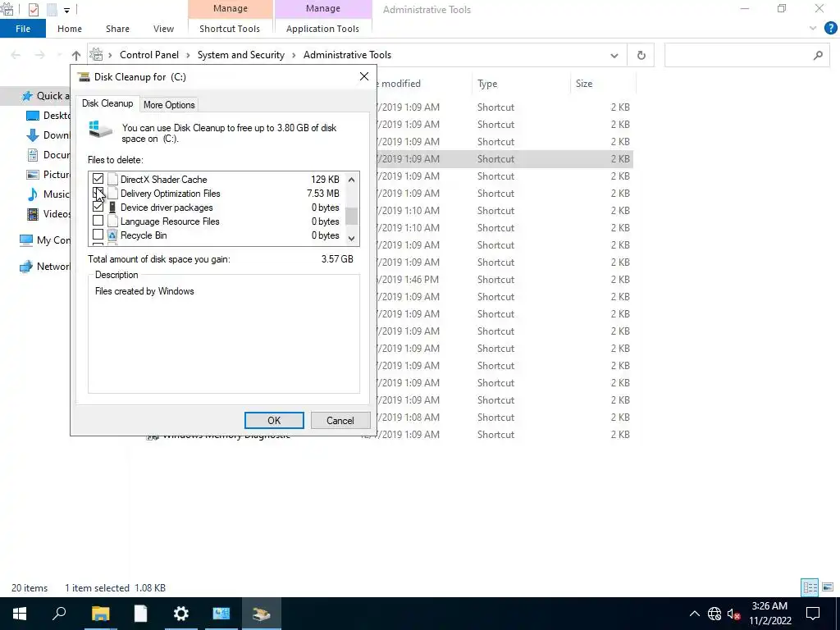
Task: Select the highlighted 1:09 AM Shortcut row
Action: [x=504, y=159]
